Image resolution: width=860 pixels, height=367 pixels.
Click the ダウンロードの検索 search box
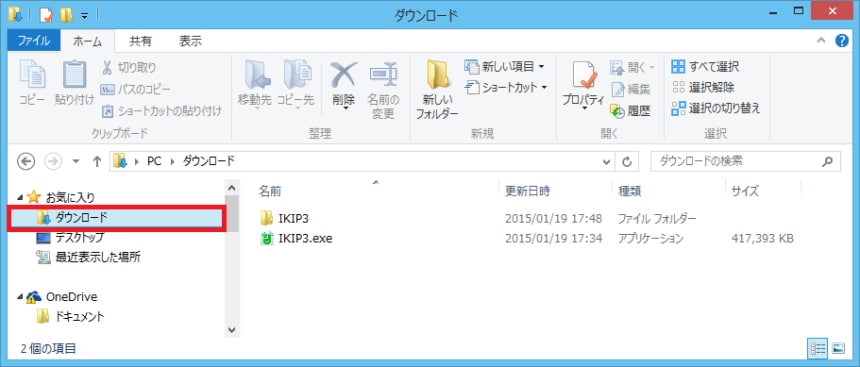coord(745,161)
